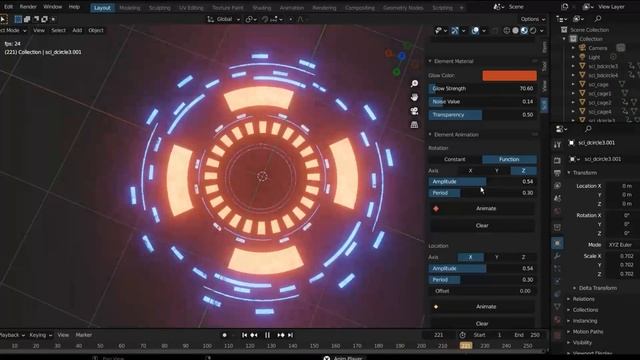Open the Global transform orientation dropdown
Image resolution: width=640 pixels, height=360 pixels.
[224, 19]
